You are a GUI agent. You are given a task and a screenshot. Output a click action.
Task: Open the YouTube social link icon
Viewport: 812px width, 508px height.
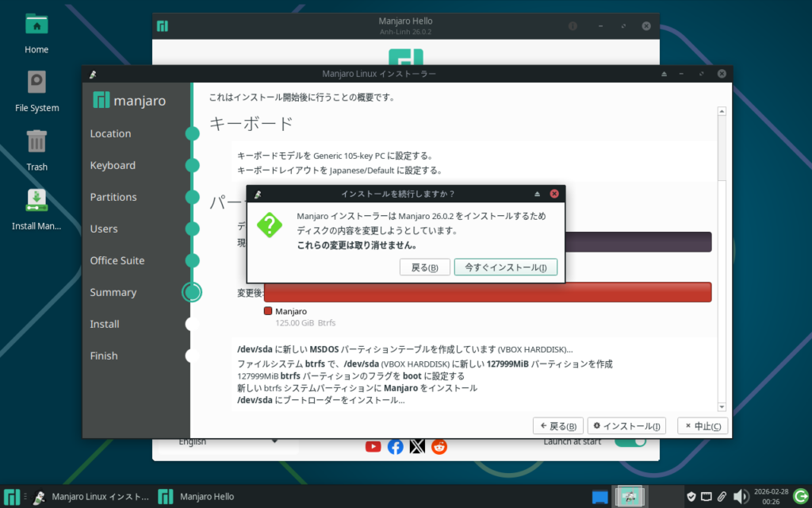click(373, 447)
